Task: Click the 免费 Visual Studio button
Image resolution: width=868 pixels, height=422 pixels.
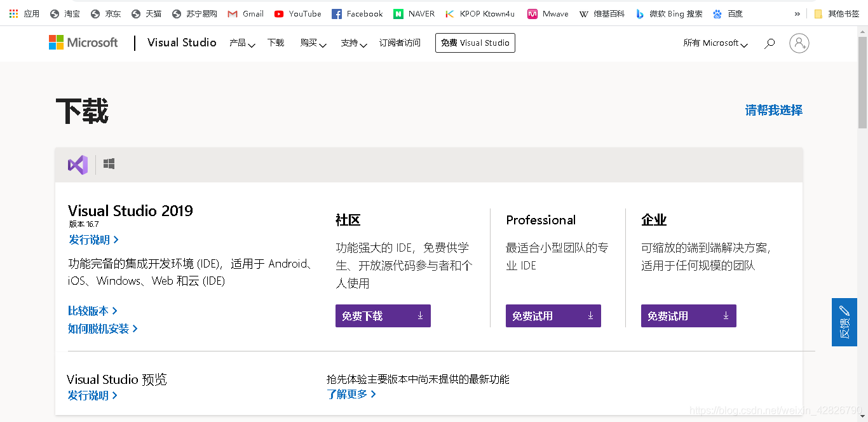Action: (475, 43)
